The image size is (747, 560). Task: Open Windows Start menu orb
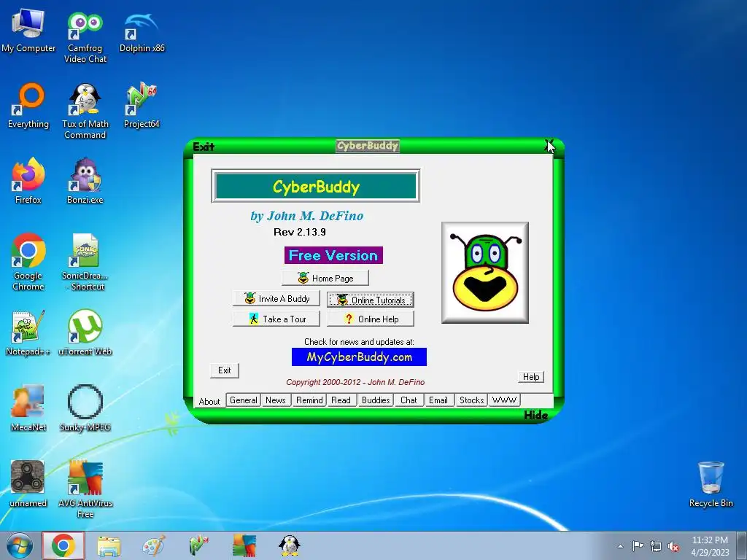coord(20,545)
